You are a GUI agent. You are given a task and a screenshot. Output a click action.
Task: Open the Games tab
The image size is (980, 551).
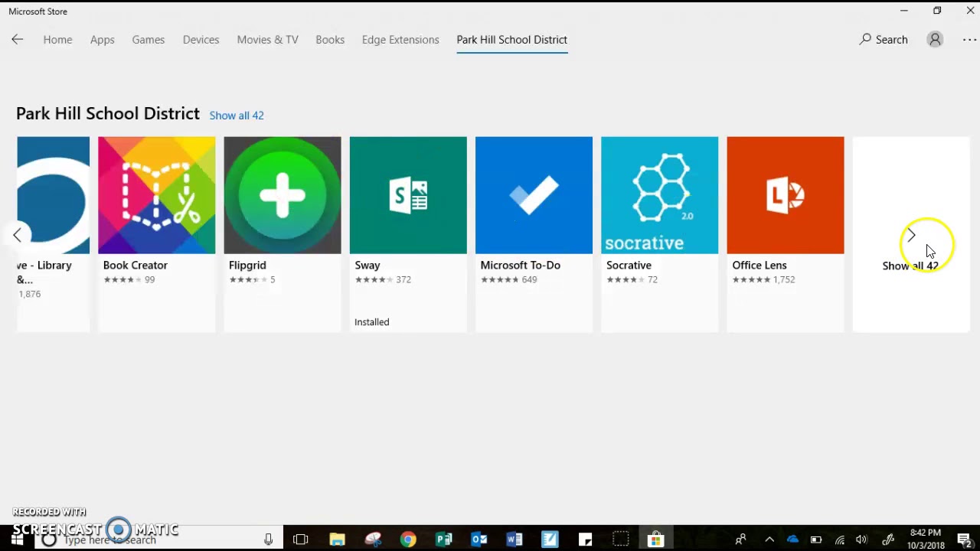pyautogui.click(x=148, y=40)
